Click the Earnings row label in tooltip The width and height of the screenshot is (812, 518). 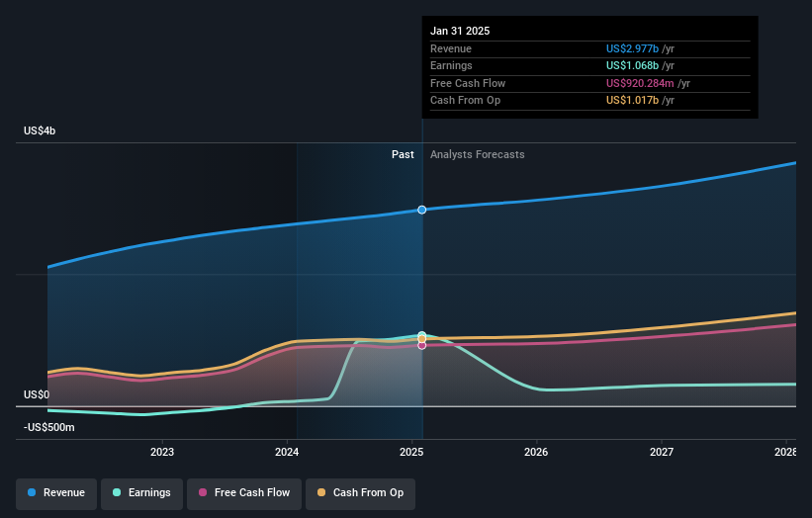point(451,65)
